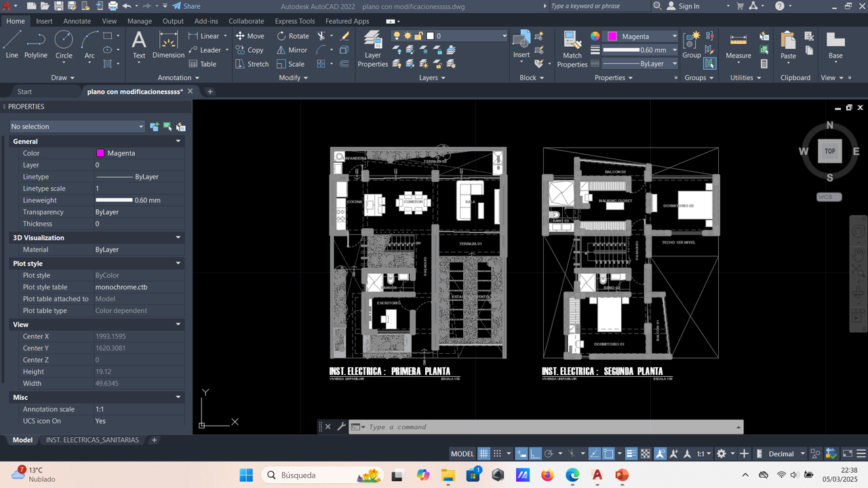Click the keyword search field
Screen dimensions: 868x488
[x=599, y=6]
